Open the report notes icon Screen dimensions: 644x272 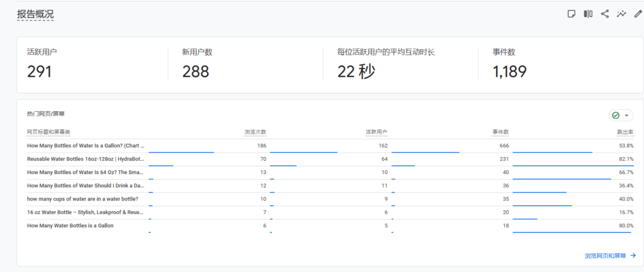pos(571,14)
